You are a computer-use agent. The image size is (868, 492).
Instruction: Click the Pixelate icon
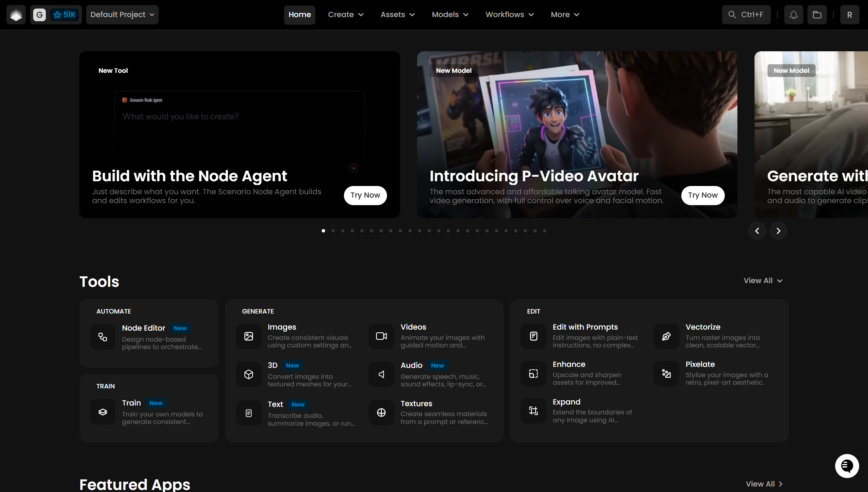tap(666, 373)
